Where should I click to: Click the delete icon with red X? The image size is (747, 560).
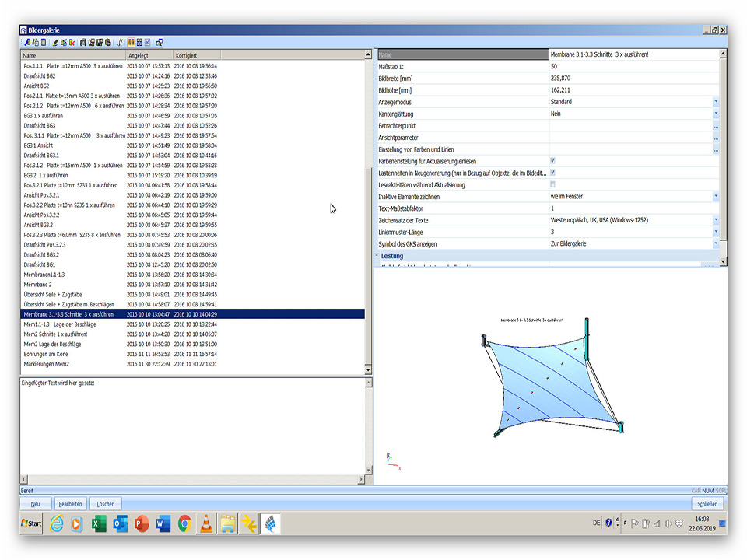pyautogui.click(x=72, y=42)
